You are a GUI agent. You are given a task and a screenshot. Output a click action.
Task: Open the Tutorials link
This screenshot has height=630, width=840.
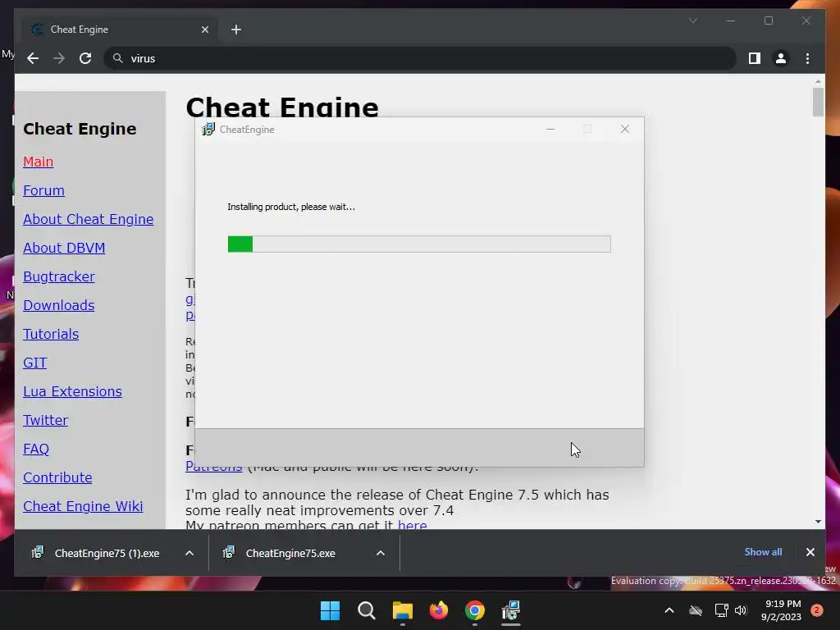[51, 334]
